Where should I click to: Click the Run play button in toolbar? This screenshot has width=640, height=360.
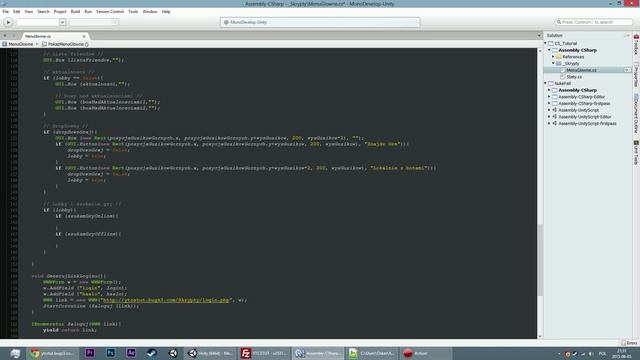pyautogui.click(x=8, y=22)
